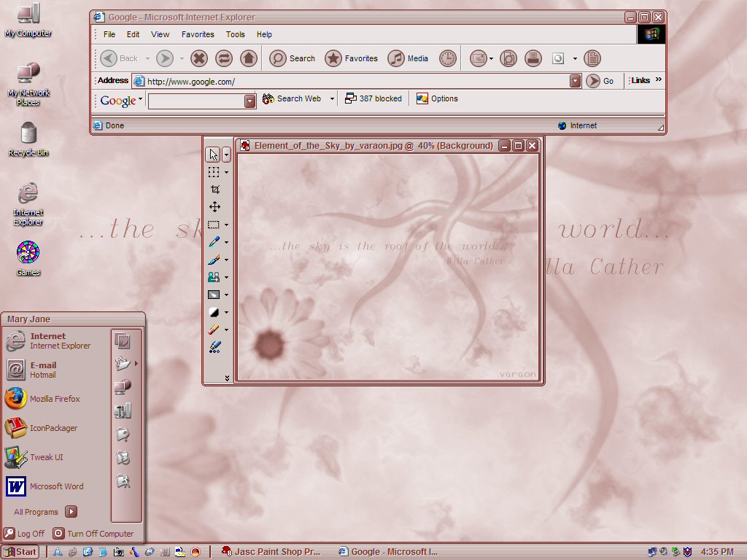
Task: Choose the Paint Brush tool
Action: [214, 260]
